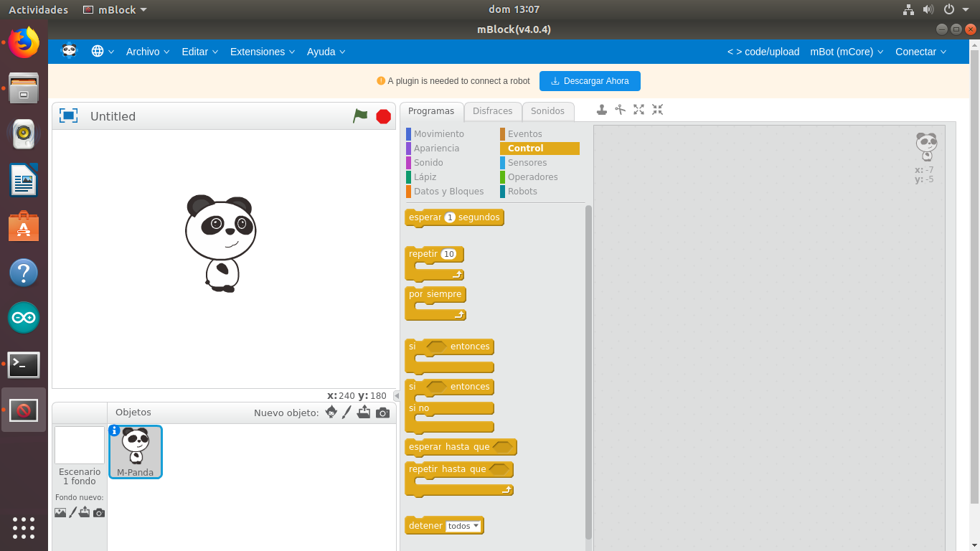Open the Archivo menu

pyautogui.click(x=148, y=52)
